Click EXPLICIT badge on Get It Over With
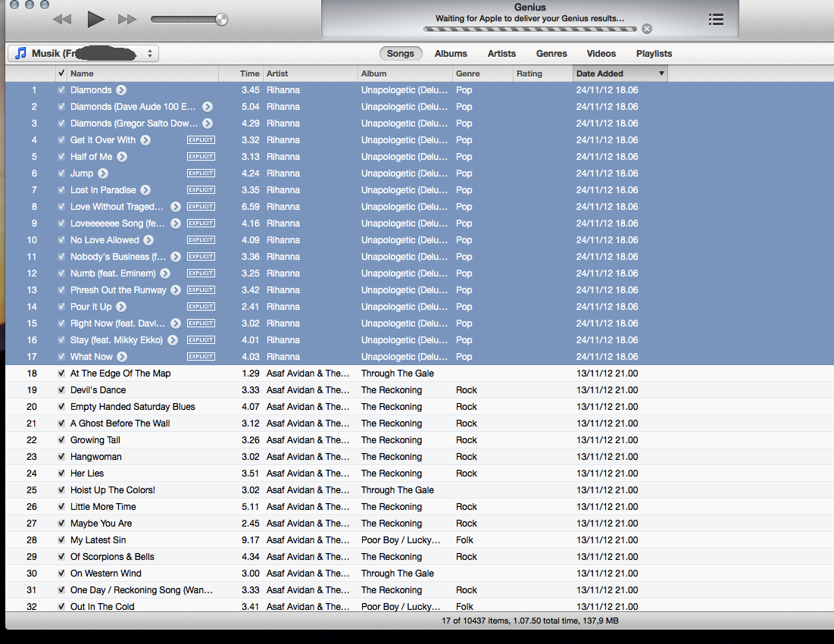This screenshot has width=834, height=644. pyautogui.click(x=201, y=140)
